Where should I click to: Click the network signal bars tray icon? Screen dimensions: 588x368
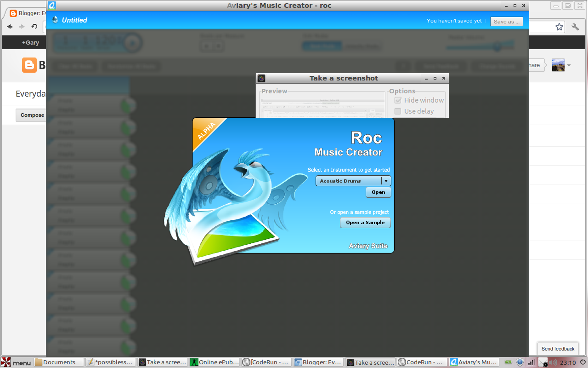531,362
